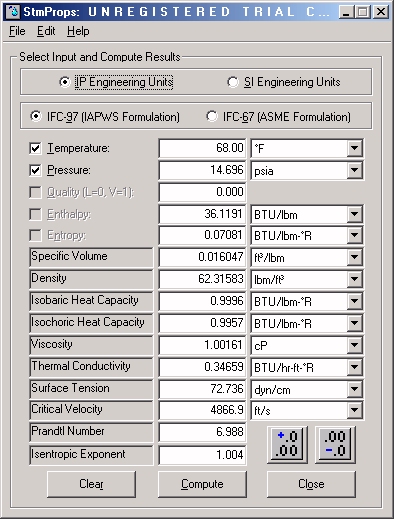The image size is (394, 519).
Task: Click the Clear button
Action: point(91,484)
